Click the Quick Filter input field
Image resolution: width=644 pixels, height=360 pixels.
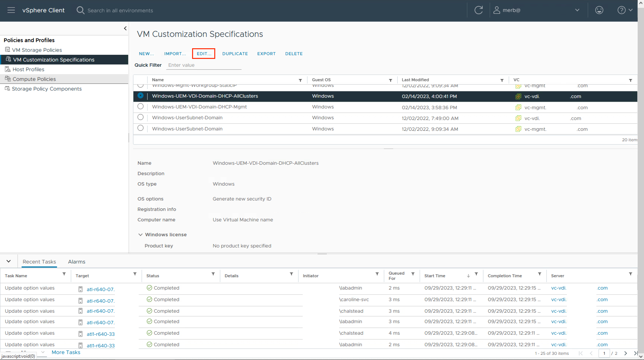[203, 65]
